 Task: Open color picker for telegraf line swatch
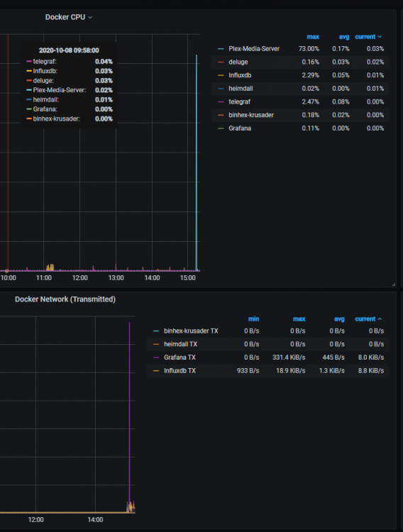tap(221, 101)
